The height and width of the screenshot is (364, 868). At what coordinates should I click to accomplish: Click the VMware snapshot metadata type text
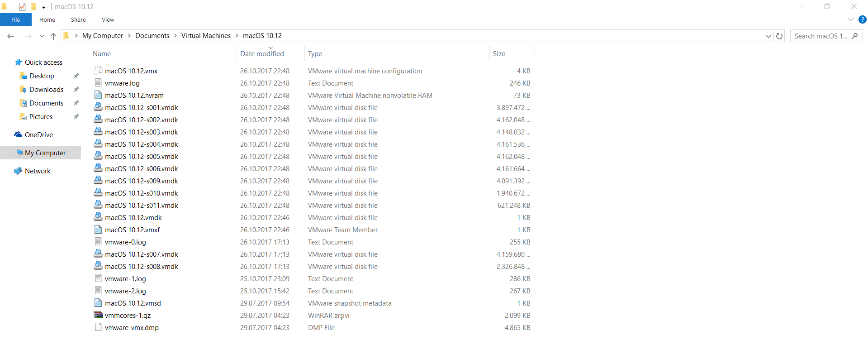[x=350, y=303]
